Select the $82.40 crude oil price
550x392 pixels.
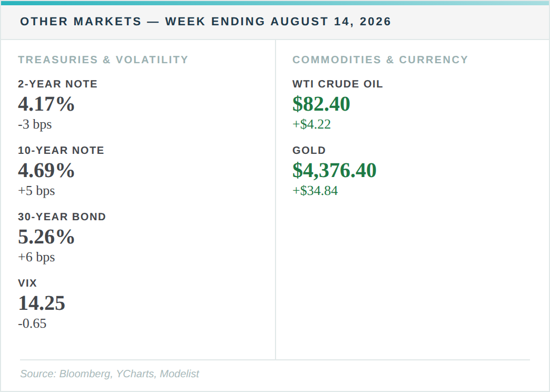(x=321, y=104)
